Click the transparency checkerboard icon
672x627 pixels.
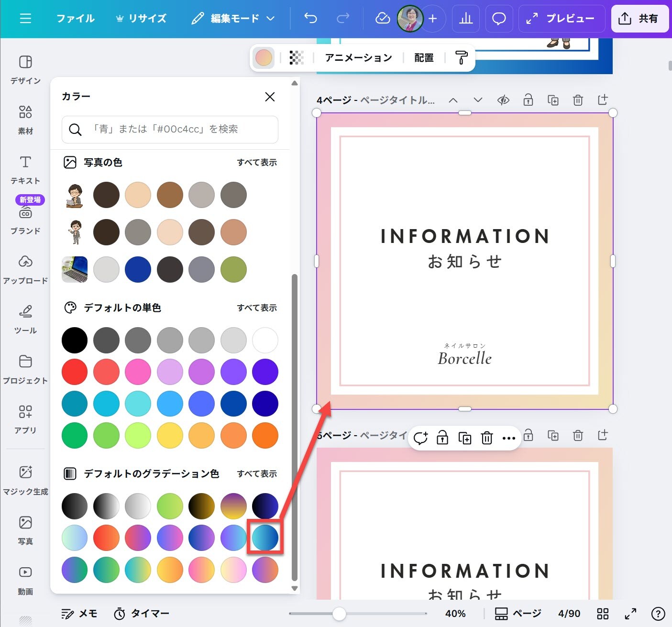tap(297, 58)
